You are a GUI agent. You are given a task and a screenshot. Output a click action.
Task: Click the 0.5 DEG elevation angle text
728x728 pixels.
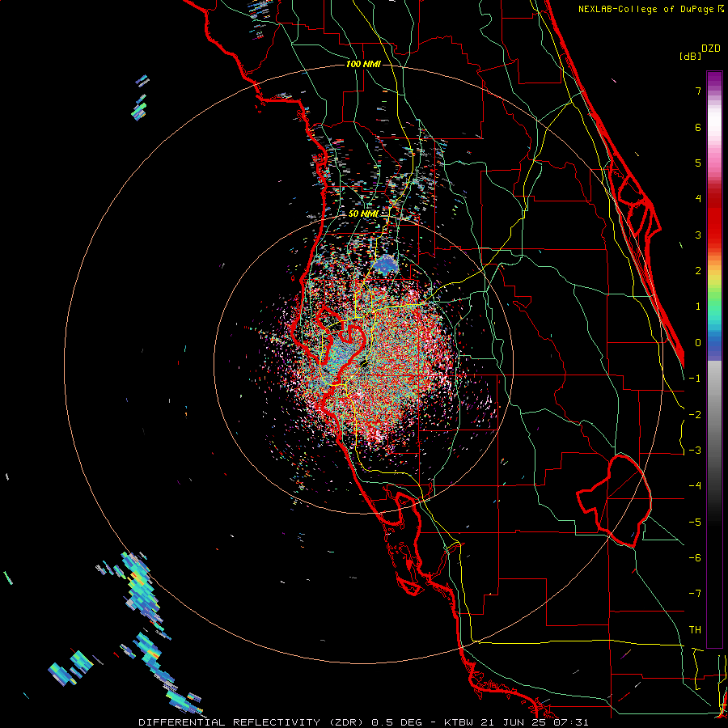397,722
